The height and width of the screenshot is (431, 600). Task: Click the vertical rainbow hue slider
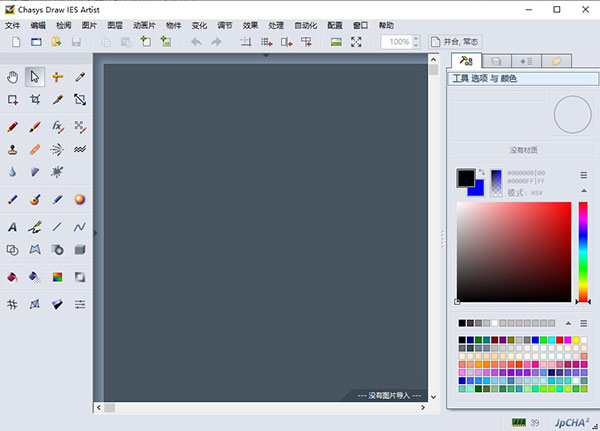583,250
